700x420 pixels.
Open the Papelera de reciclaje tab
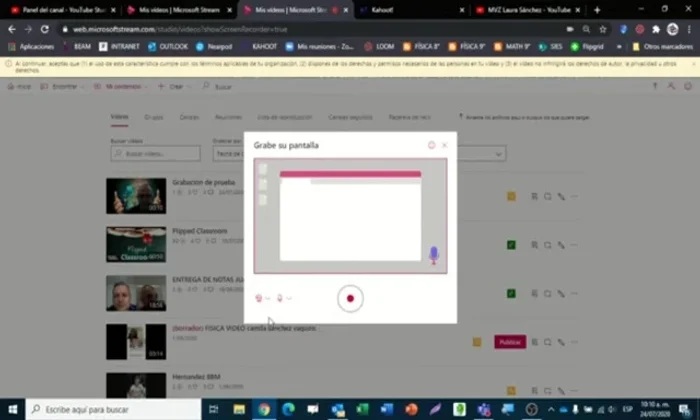[409, 117]
